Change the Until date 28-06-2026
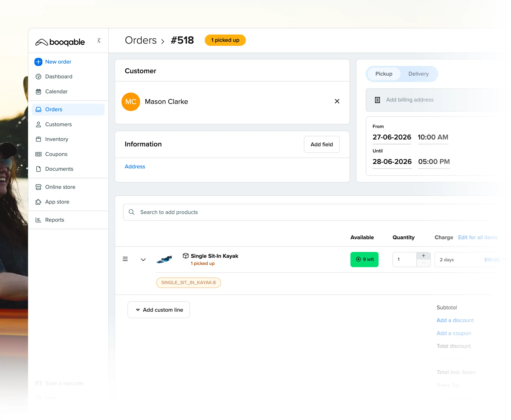This screenshot has height=420, width=511. coord(392,162)
